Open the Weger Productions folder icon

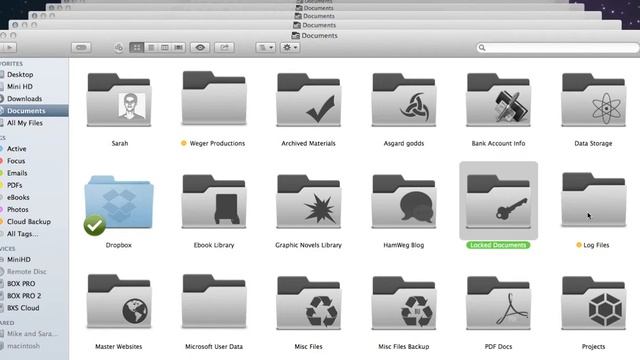click(x=214, y=98)
